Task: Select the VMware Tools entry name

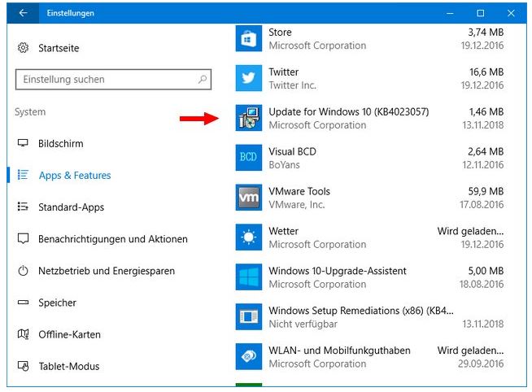Action: pos(299,191)
